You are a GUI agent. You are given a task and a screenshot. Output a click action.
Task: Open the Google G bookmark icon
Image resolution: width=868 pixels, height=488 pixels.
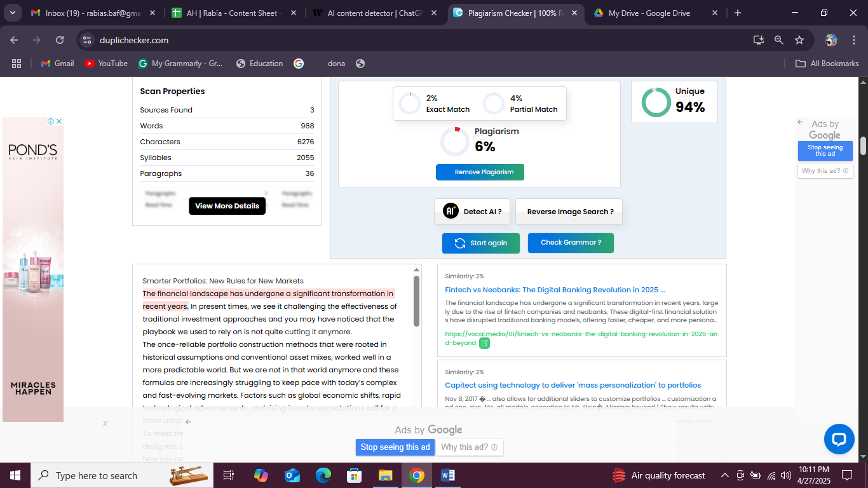299,64
